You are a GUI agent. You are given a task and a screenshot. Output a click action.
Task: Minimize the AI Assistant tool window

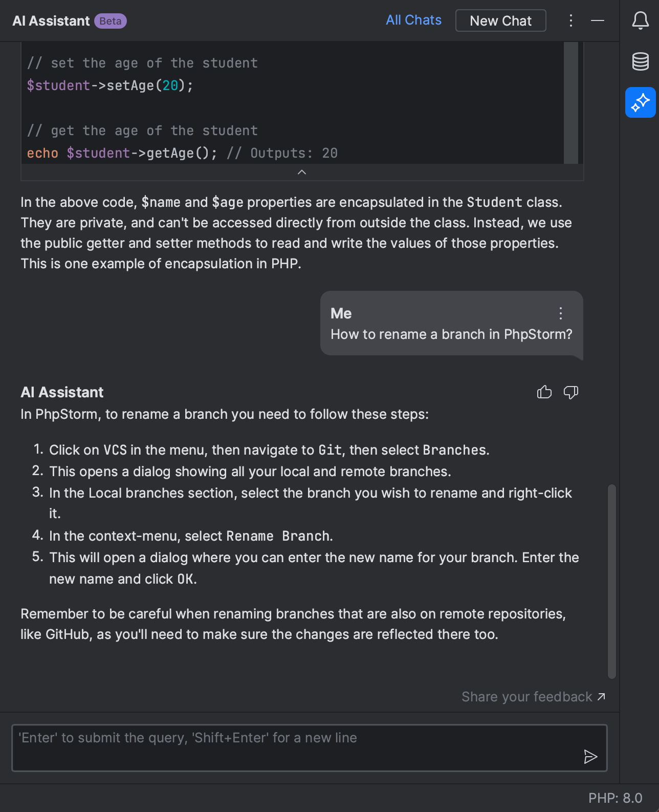coord(597,21)
